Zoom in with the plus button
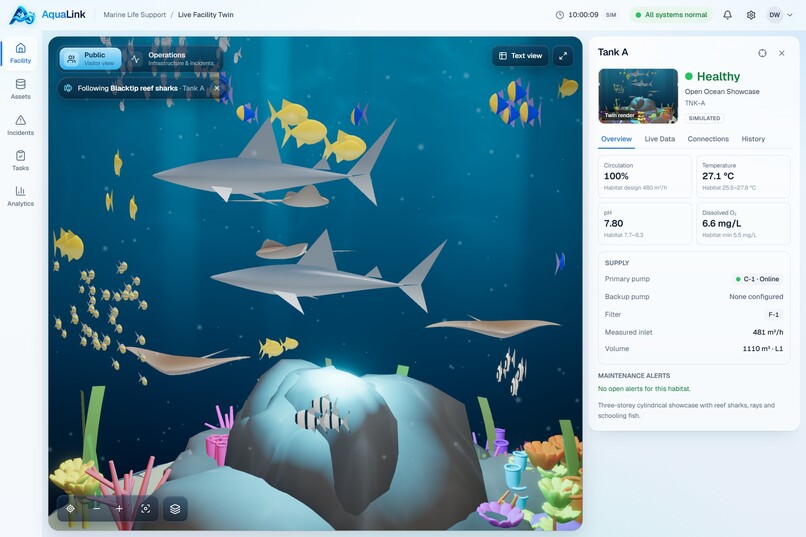 click(x=119, y=509)
